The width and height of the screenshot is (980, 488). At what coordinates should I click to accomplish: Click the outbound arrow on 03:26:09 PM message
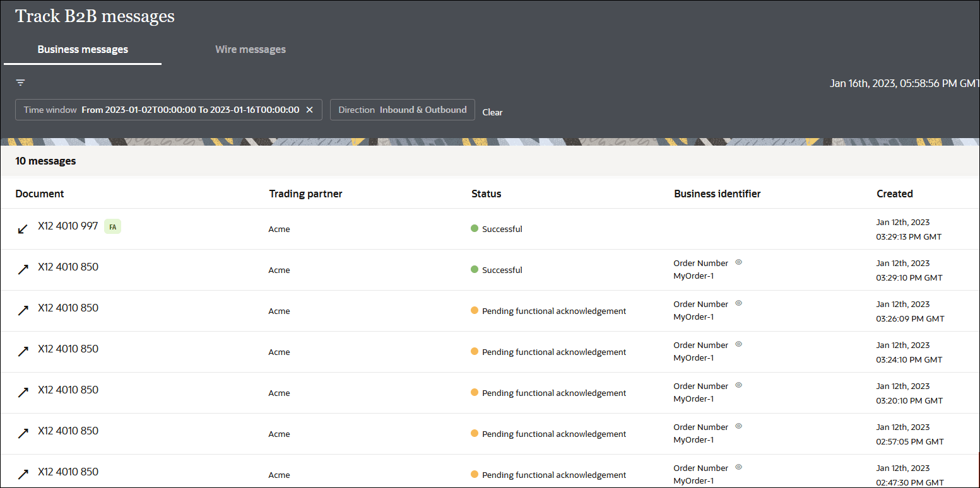coord(23,311)
